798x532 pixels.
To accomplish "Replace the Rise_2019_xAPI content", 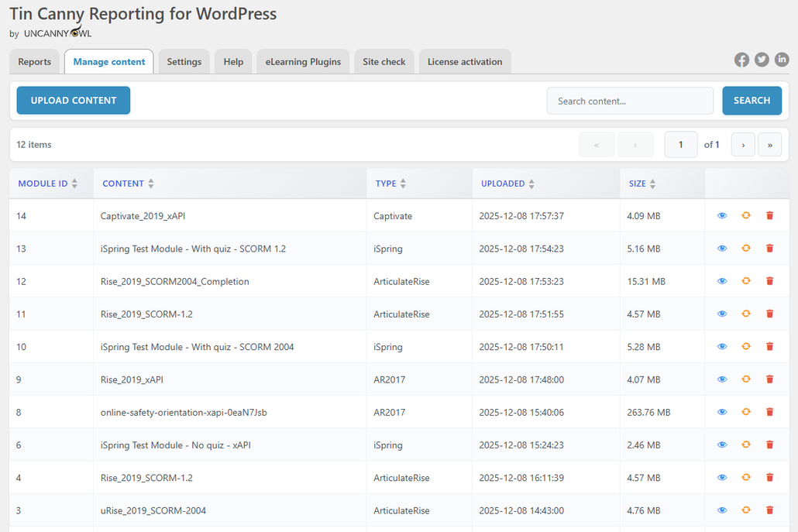I will tap(746, 379).
